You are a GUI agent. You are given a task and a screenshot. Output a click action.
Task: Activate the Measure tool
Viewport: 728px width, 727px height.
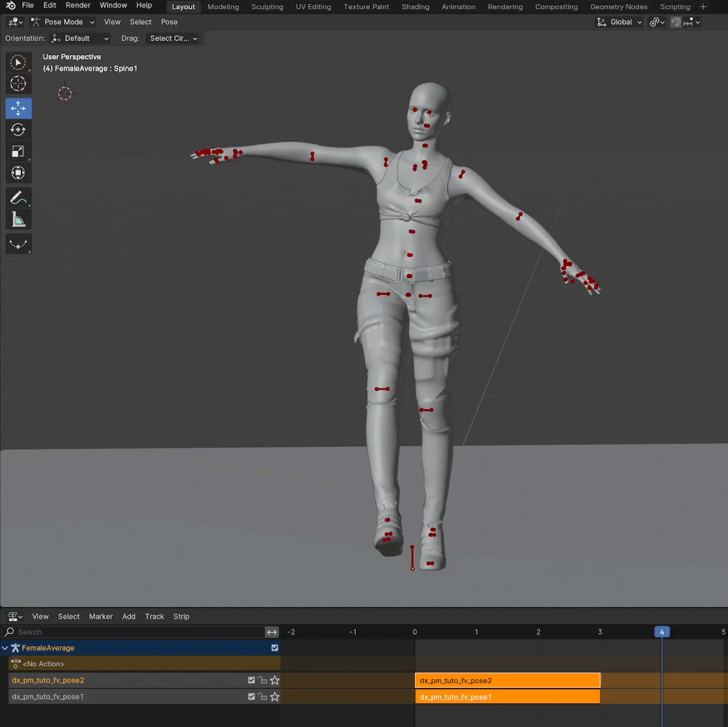18,219
